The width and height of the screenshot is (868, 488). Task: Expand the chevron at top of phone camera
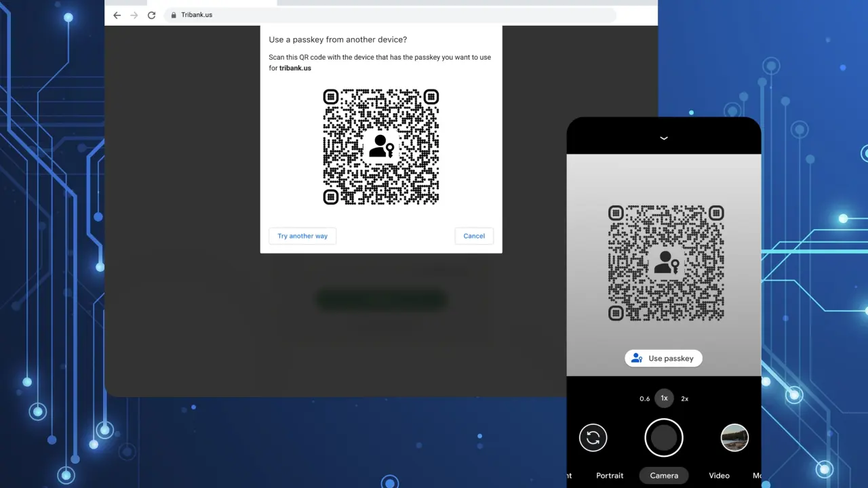[x=664, y=138]
